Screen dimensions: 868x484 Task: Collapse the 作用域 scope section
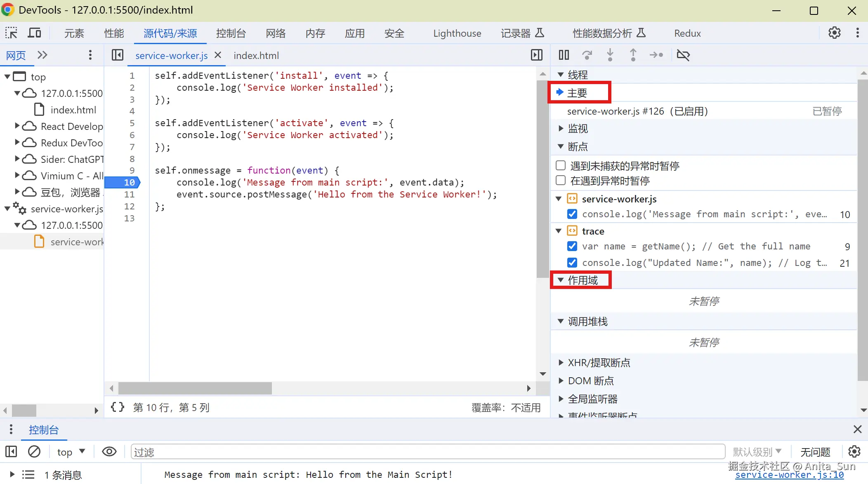point(561,280)
